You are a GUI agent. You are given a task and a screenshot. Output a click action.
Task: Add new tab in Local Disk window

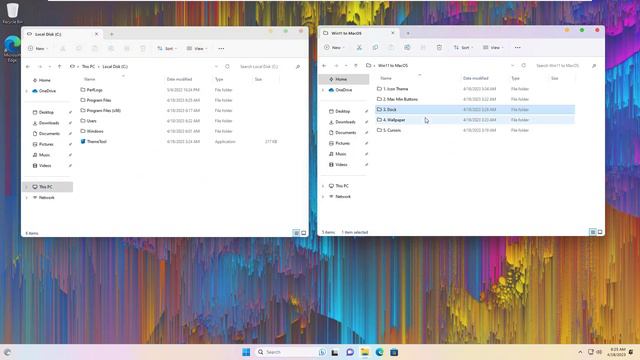111,34
